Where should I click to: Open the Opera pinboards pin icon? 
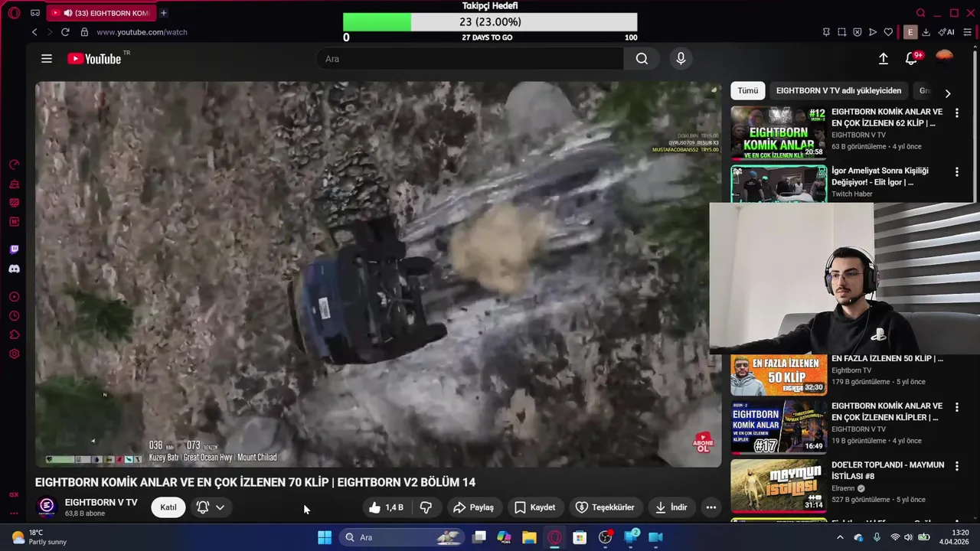coord(826,32)
